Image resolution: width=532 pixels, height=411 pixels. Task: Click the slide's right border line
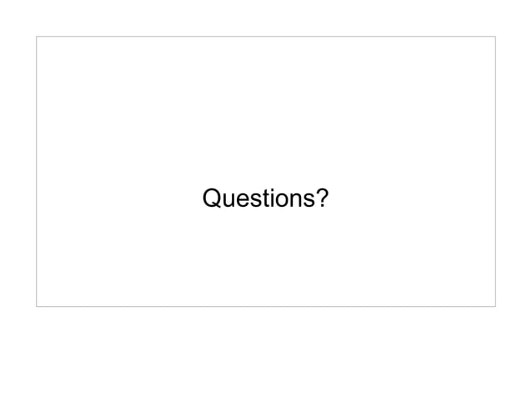(495, 171)
